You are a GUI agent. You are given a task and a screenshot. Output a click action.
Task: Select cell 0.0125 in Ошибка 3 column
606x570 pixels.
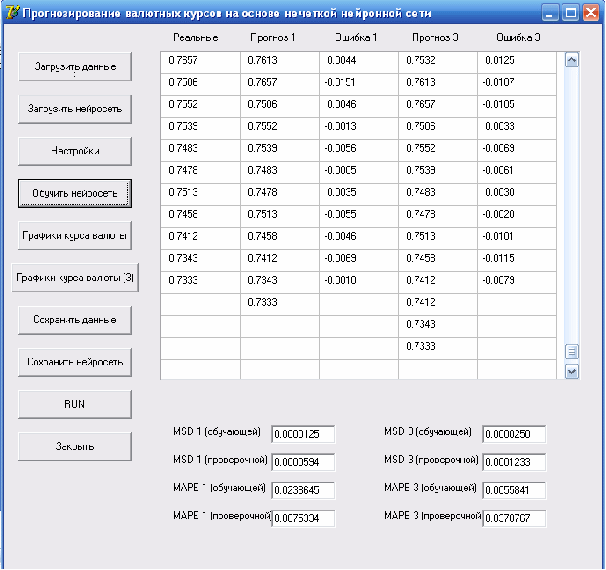coord(517,62)
